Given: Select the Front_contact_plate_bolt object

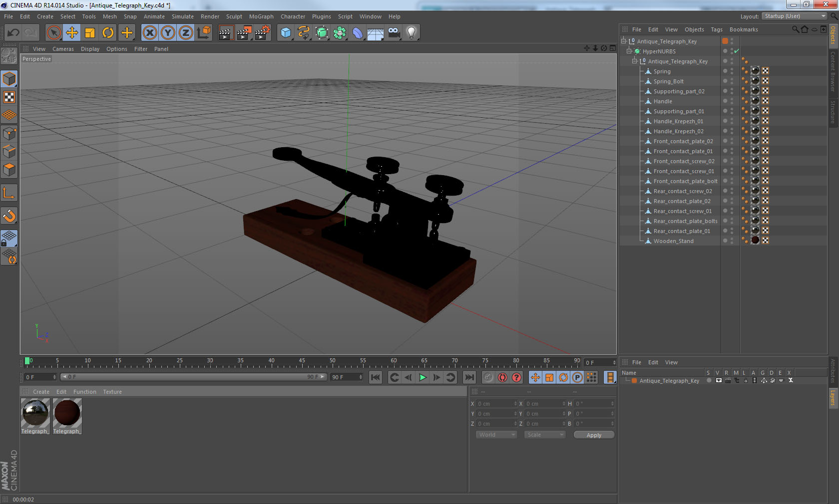Looking at the screenshot, I should [x=685, y=181].
